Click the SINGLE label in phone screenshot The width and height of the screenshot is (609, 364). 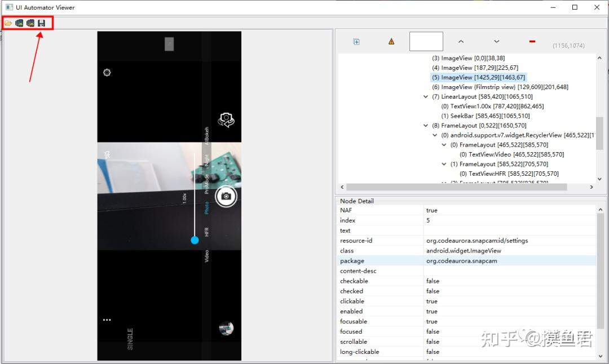(x=130, y=339)
